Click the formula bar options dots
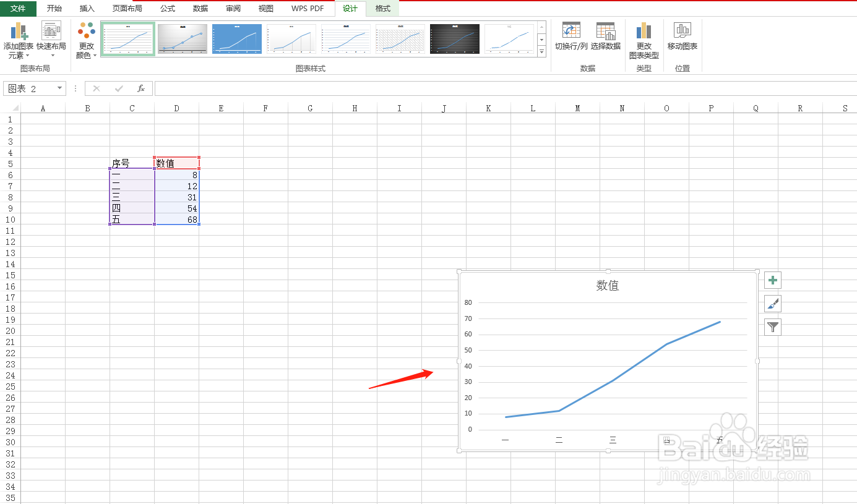 (x=75, y=88)
